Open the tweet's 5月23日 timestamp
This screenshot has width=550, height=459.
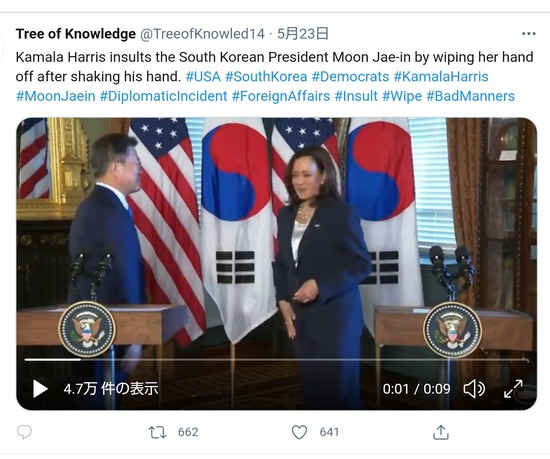click(303, 34)
